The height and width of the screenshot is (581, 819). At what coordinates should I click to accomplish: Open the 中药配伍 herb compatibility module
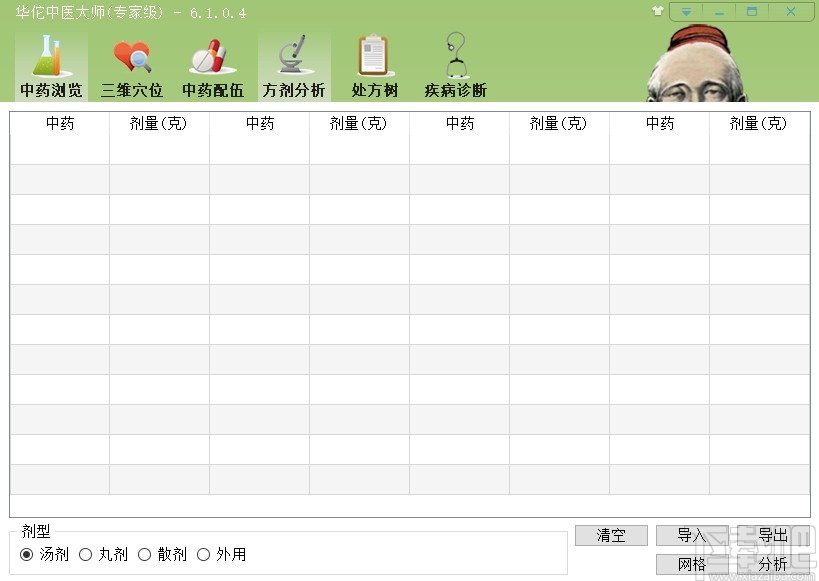click(213, 66)
